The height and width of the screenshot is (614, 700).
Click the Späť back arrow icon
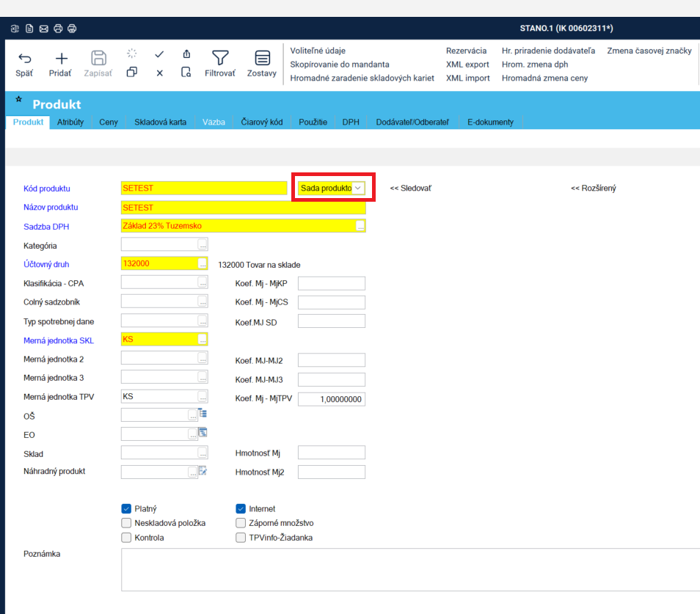pos(24,59)
